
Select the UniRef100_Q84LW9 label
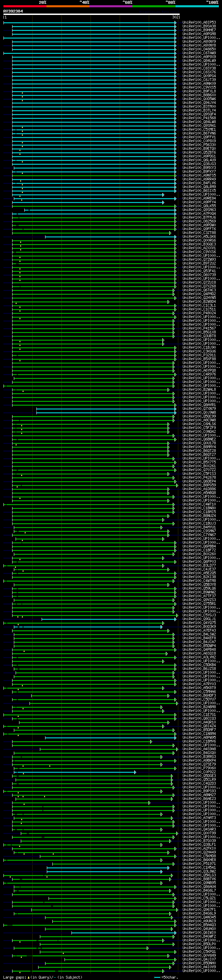coord(199,60)
